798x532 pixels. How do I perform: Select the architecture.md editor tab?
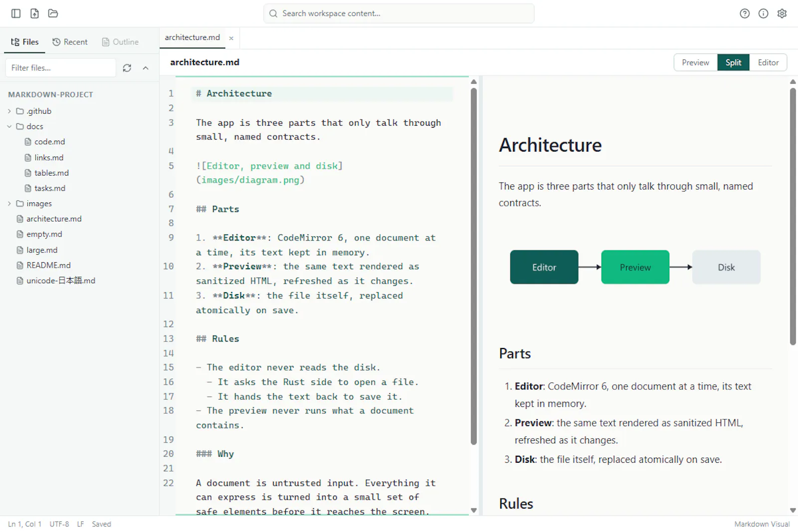click(x=193, y=37)
